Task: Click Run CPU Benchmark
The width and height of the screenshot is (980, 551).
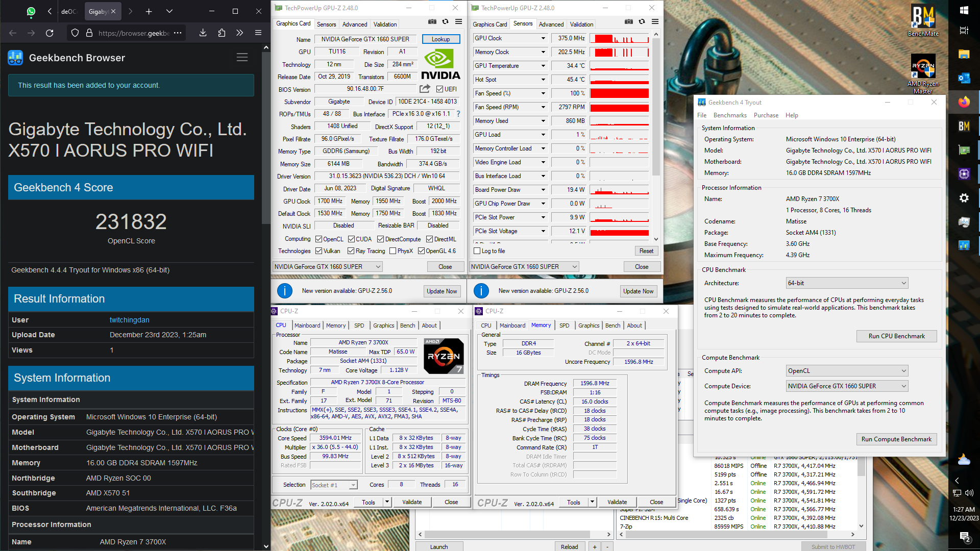Action: click(x=896, y=336)
